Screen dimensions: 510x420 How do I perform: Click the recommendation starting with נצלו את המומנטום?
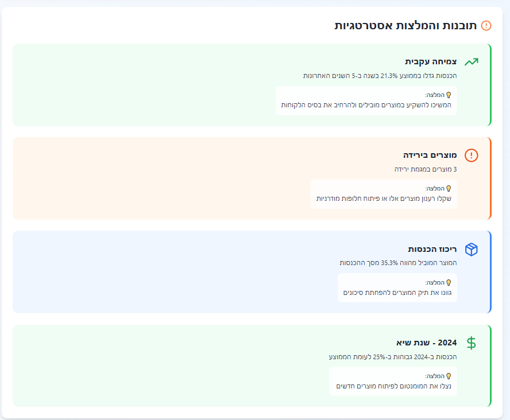(x=393, y=386)
